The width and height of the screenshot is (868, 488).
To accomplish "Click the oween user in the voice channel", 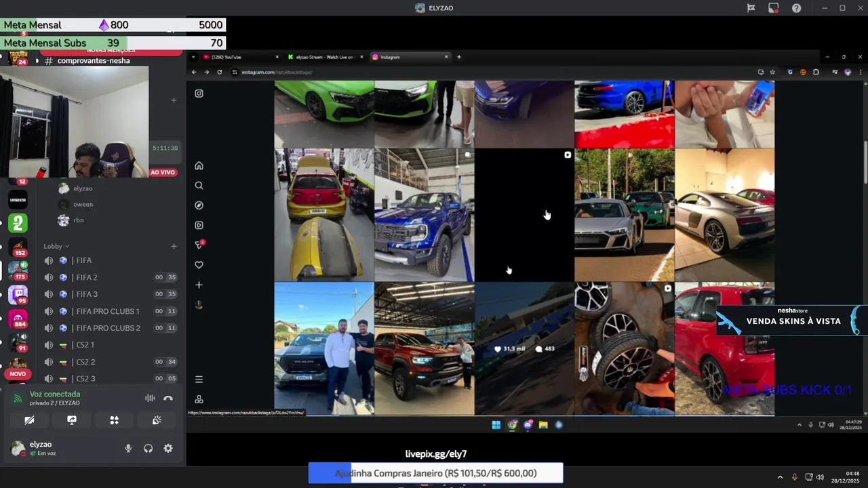I will coord(83,204).
